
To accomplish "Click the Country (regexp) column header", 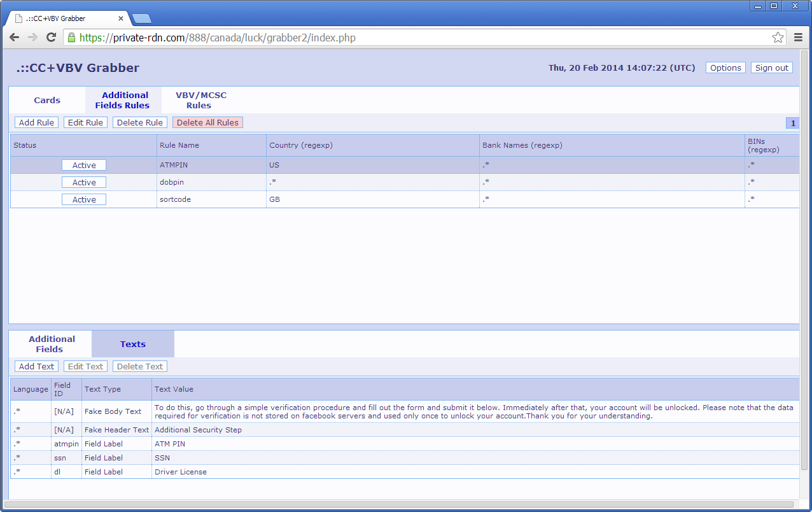I will (x=373, y=145).
